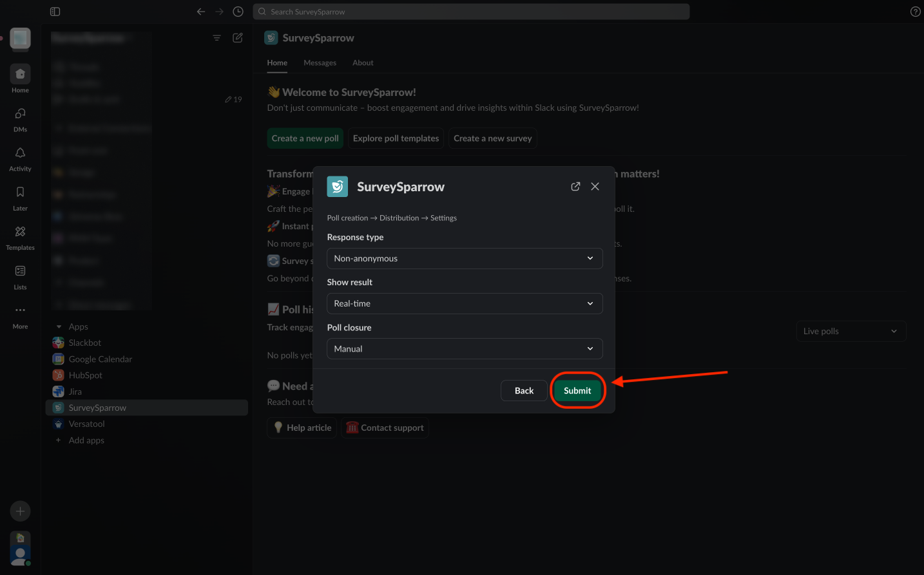924x575 pixels.
Task: Open the Poll closure dropdown
Action: point(465,348)
